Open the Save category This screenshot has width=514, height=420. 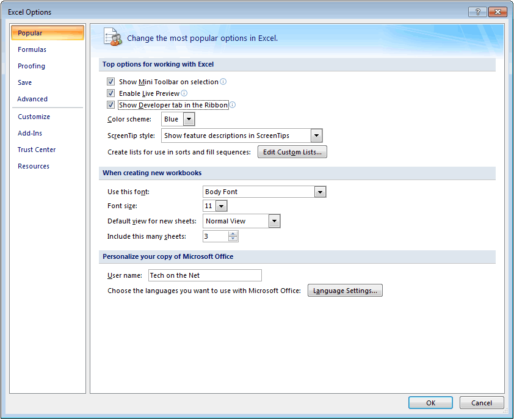24,82
